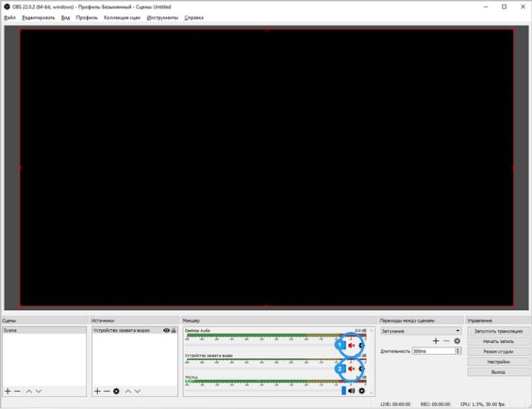532x409 pixels.
Task: Move source down with arrow icon
Action: pyautogui.click(x=137, y=391)
